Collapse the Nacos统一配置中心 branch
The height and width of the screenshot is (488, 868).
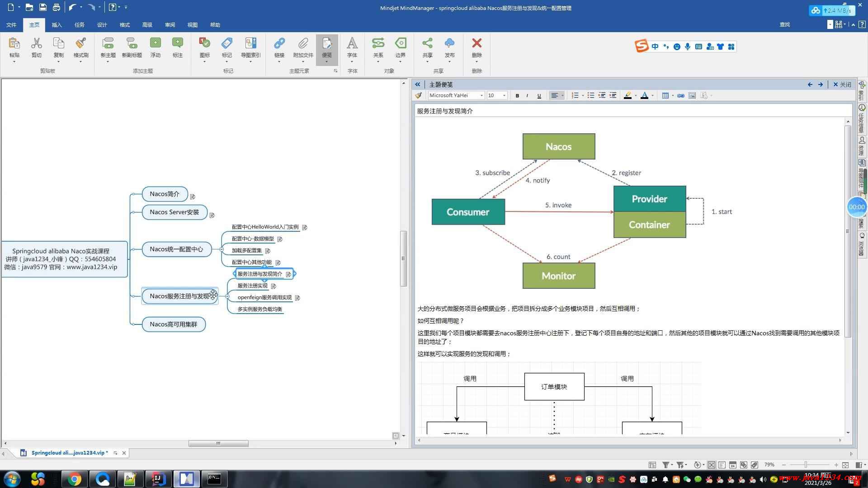222,249
